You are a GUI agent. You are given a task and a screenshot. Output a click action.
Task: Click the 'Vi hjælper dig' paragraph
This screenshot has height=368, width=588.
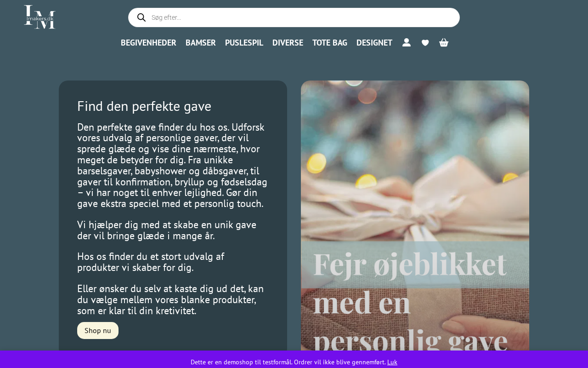coord(167,230)
